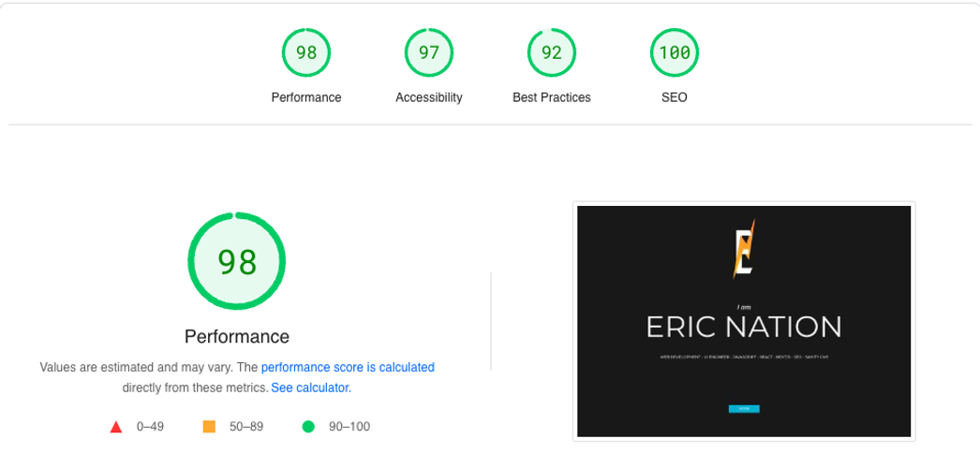
Task: Click the SEO score gauge showing 100
Action: point(675,53)
